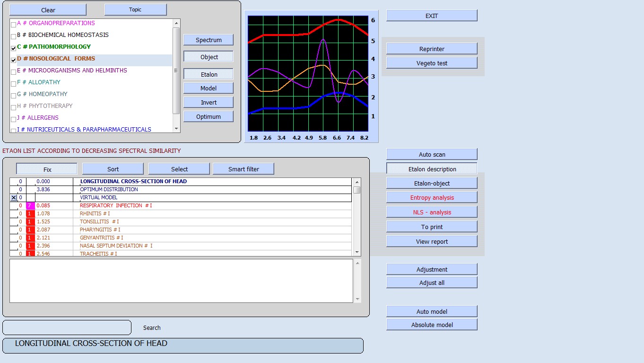Click the etalon list scroll-up arrow
Viewport: 644px width, 363px height.
[357, 182]
